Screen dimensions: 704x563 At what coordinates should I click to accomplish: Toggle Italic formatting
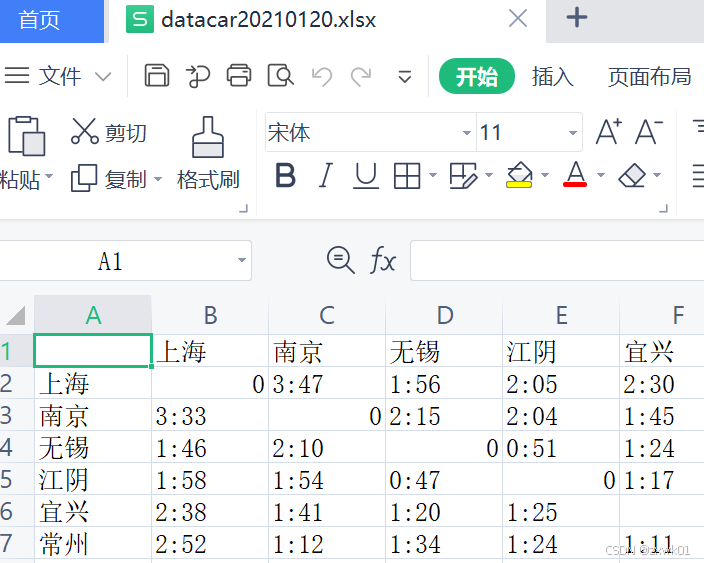coord(326,175)
